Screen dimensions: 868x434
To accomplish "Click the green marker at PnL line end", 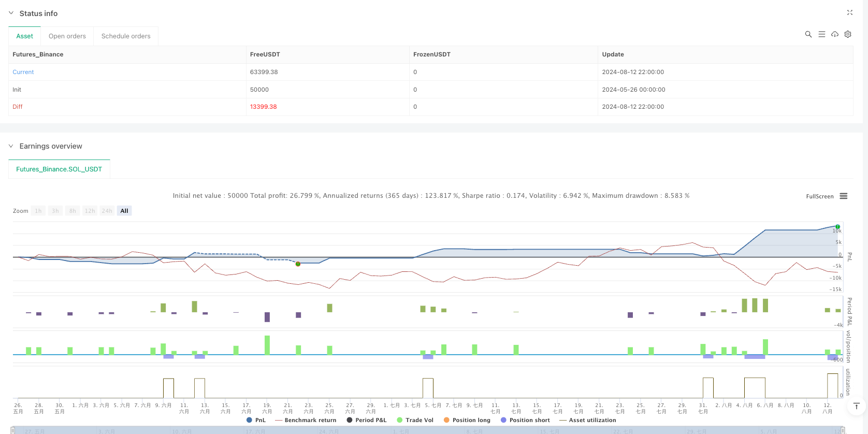I will (x=837, y=227).
